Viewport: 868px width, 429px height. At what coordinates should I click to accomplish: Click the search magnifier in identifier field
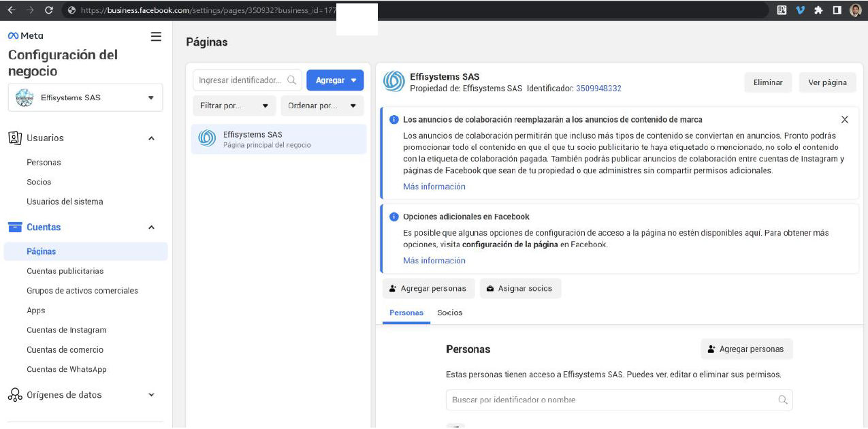[292, 80]
